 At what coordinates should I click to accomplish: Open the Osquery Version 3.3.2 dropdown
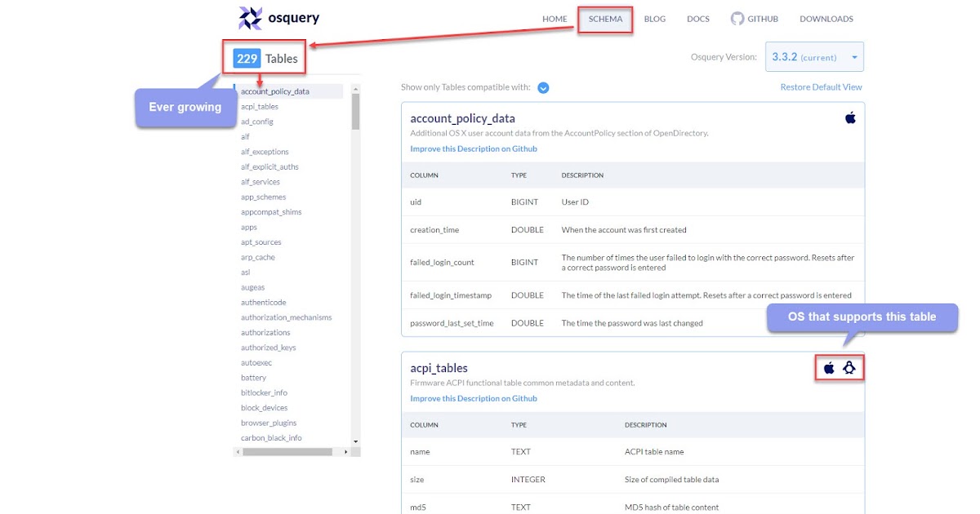click(814, 57)
